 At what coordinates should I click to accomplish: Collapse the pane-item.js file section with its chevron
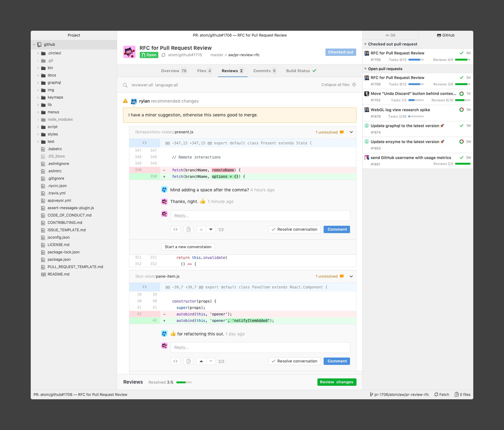coord(351,276)
